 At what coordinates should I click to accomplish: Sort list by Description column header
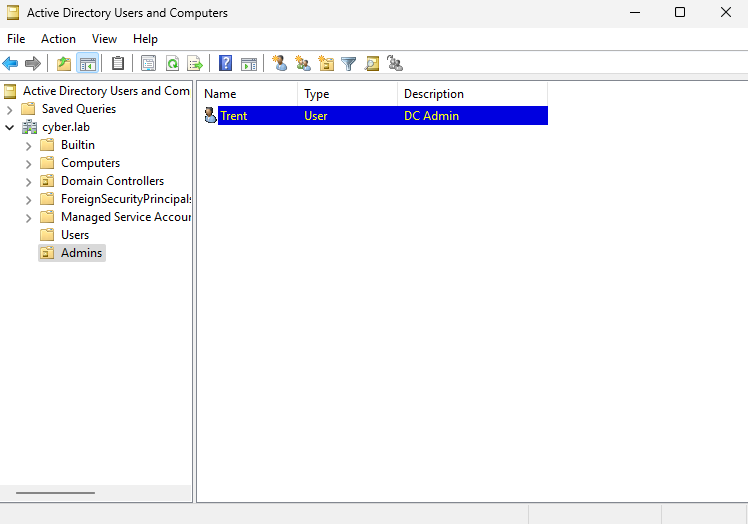[x=470, y=94]
